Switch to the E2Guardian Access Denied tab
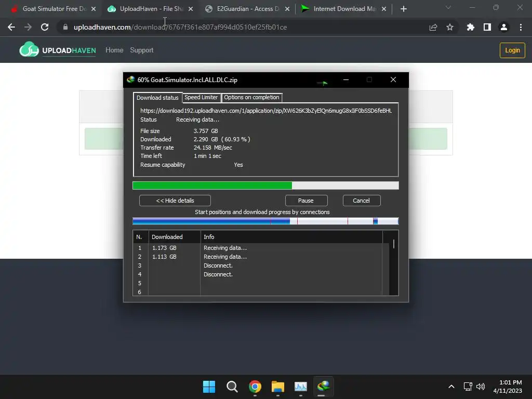 pyautogui.click(x=248, y=9)
